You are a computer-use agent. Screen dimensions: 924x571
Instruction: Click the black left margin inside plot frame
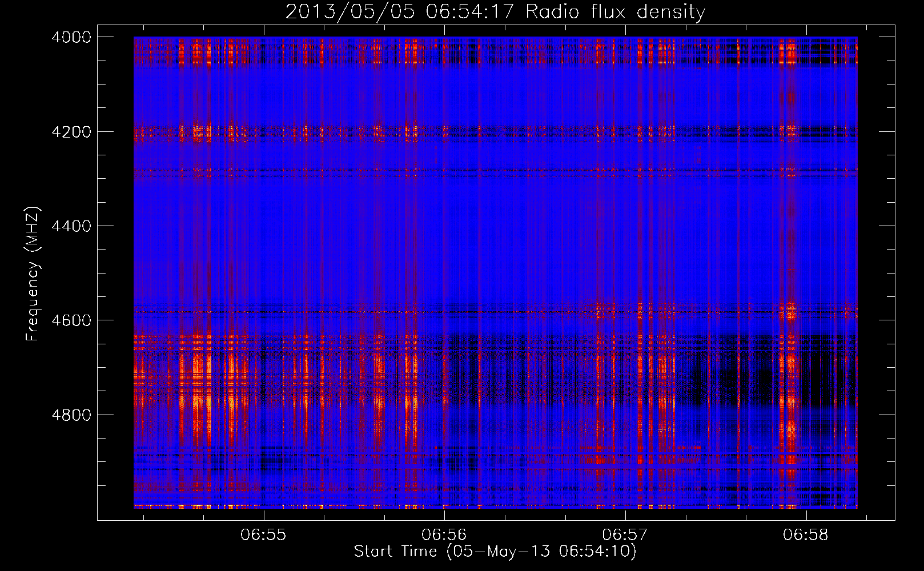(x=115, y=272)
